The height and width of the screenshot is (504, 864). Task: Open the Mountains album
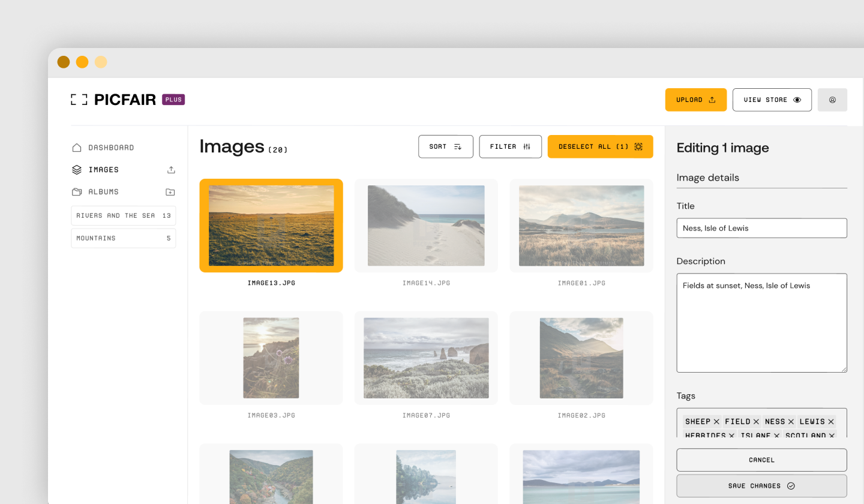tap(123, 238)
